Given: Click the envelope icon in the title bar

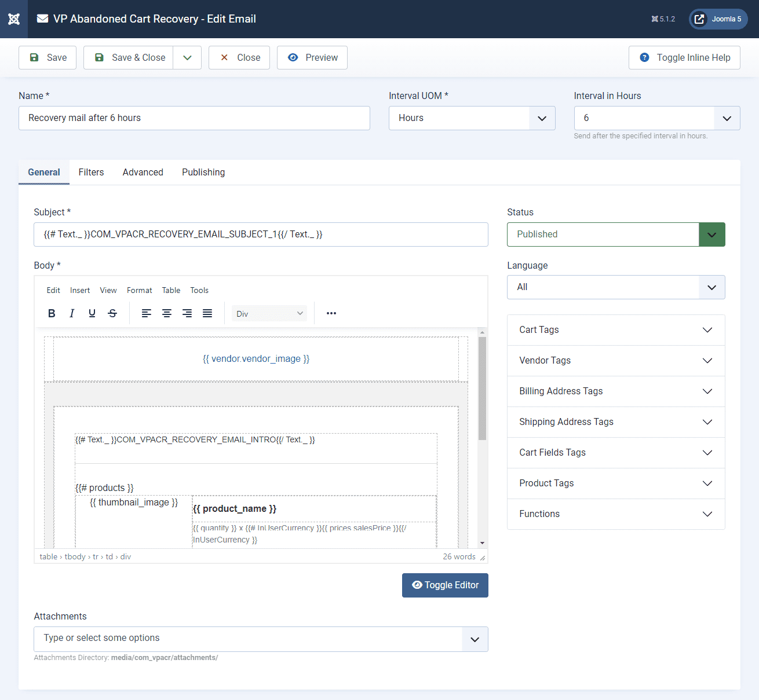Looking at the screenshot, I should coord(42,19).
